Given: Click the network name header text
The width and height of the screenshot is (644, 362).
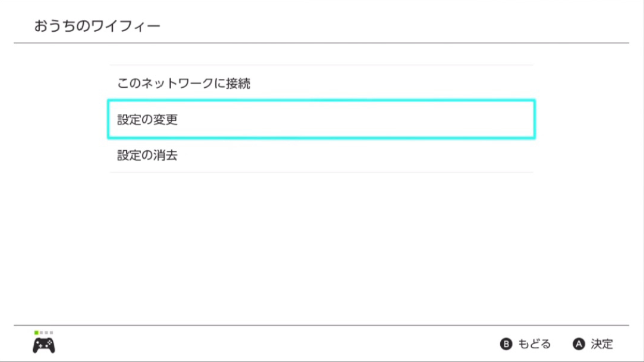Looking at the screenshot, I should (97, 26).
